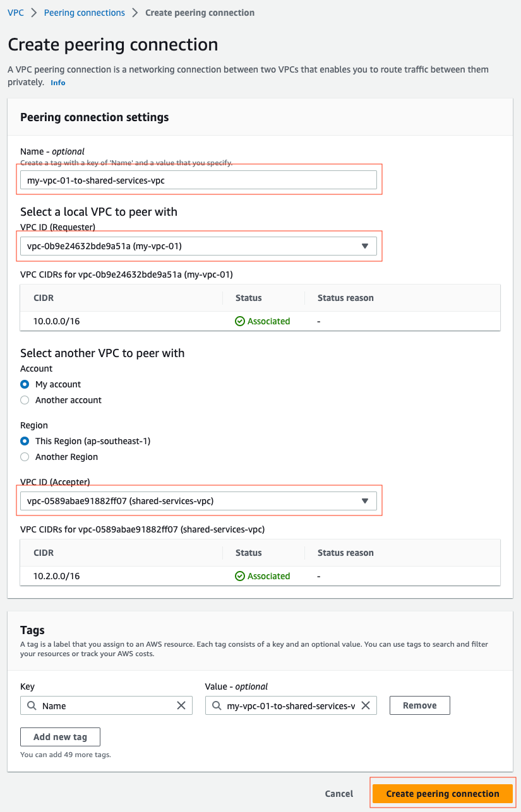This screenshot has height=812, width=521.
Task: Click the Cancel button
Action: (338, 793)
